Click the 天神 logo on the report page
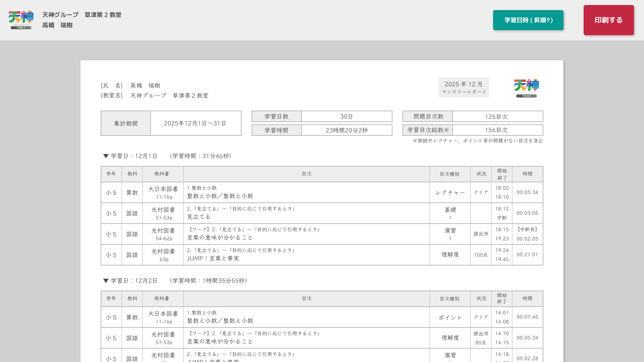Screen dimensions: 644x362 526,88
